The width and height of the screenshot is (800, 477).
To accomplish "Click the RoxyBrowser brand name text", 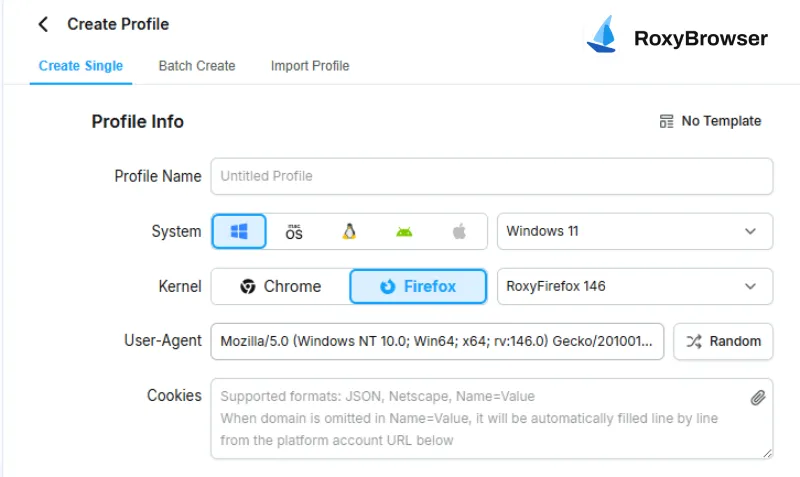I will coord(701,38).
